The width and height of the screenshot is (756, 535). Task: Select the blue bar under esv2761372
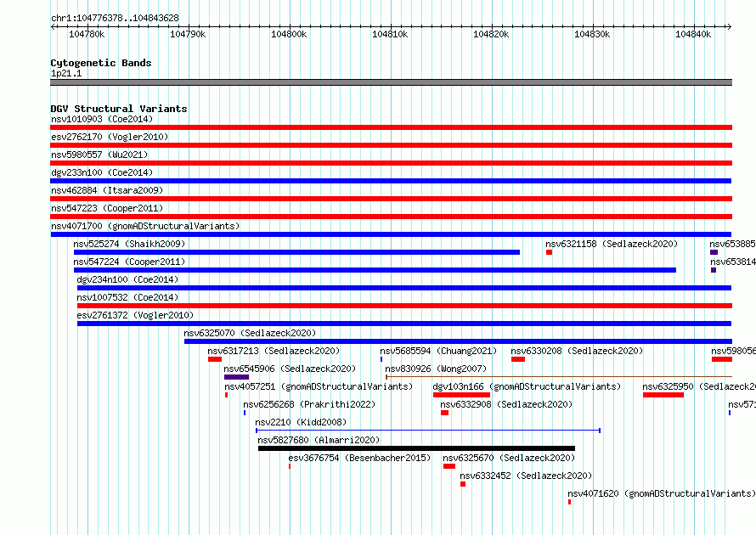coord(404,324)
